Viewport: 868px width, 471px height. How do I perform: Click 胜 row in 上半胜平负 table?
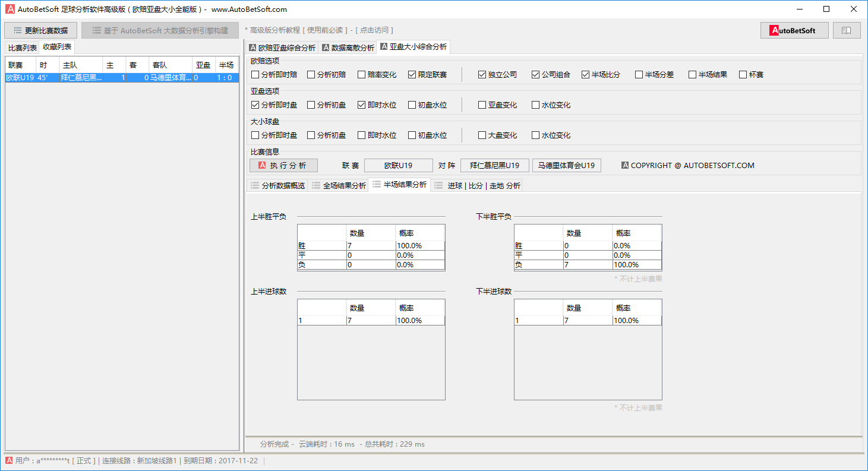371,246
